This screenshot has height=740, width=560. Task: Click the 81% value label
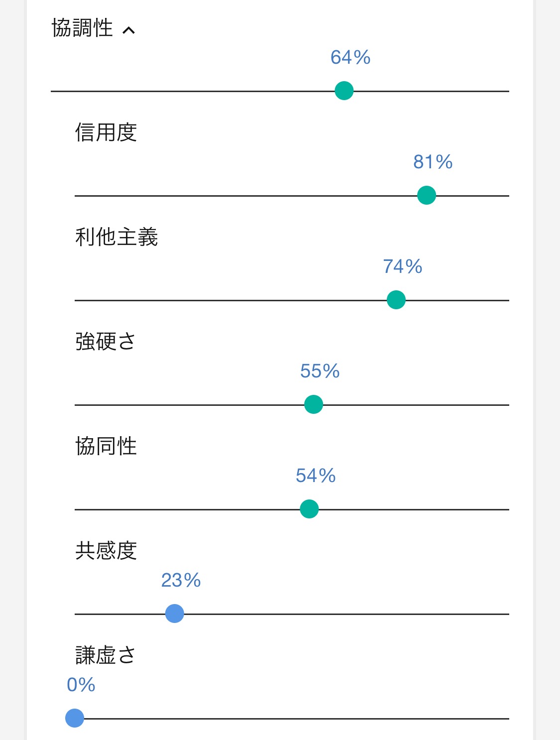[433, 162]
